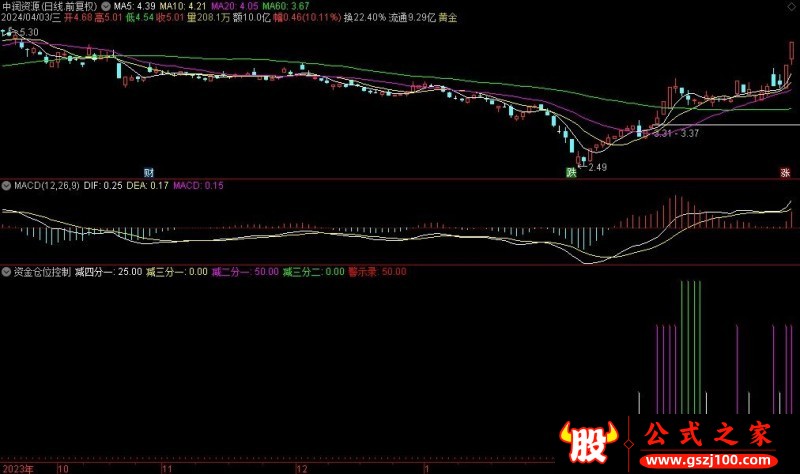Expand the main chart settings circle next to 中润资源

(x=107, y=6)
